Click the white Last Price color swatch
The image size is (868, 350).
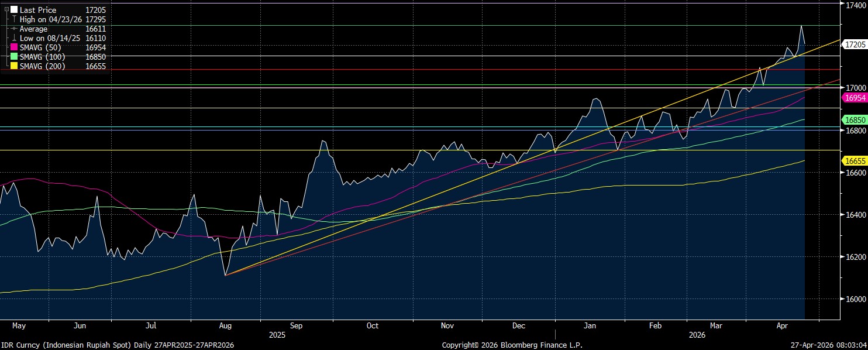(x=14, y=10)
